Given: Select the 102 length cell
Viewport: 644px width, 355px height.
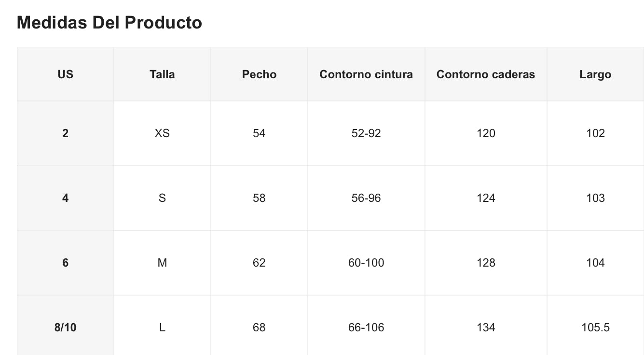Looking at the screenshot, I should click(x=595, y=133).
